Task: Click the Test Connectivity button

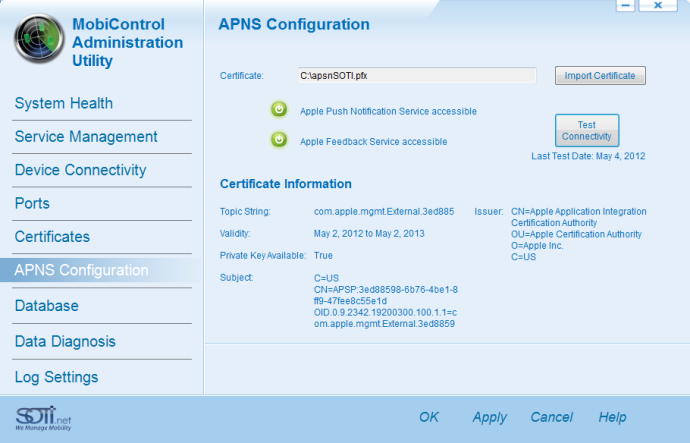Action: point(587,131)
